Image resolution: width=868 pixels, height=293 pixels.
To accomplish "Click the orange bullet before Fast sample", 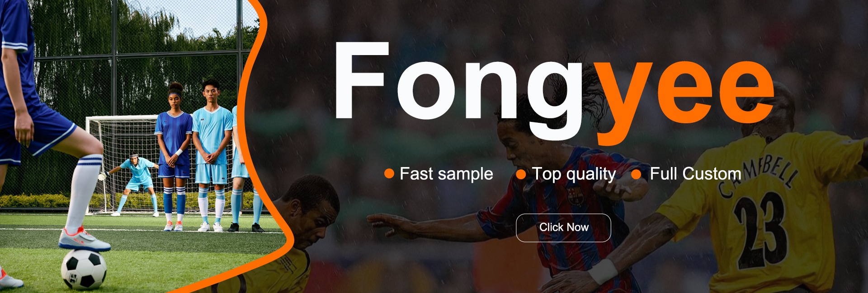I will [x=389, y=174].
